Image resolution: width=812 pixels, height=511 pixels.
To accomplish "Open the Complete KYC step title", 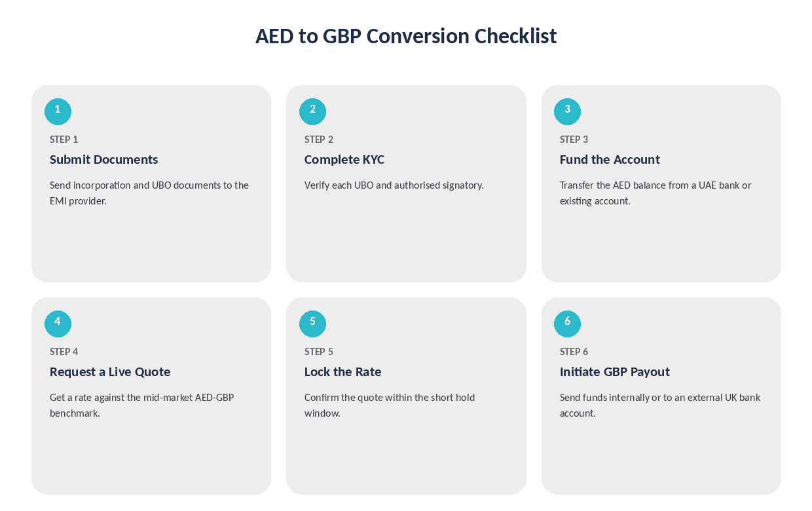I will tap(344, 159).
